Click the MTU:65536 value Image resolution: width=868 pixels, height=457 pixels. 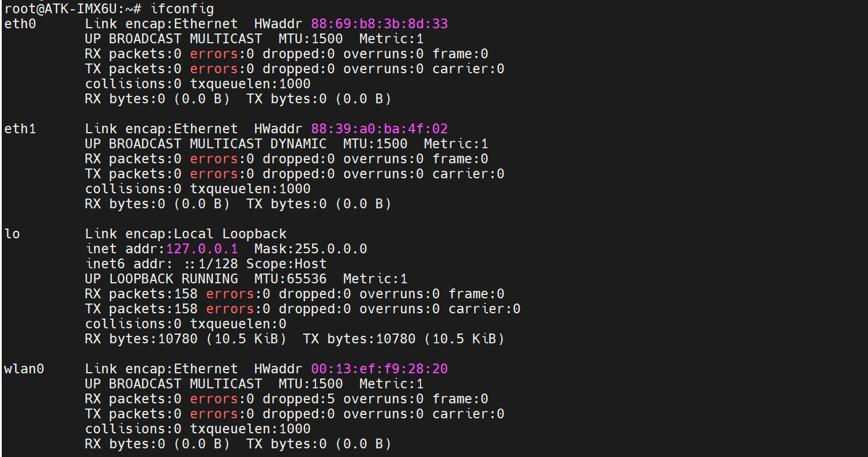point(290,279)
